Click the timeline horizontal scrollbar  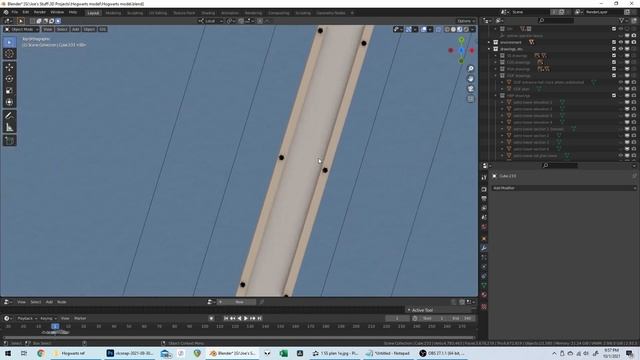pyautogui.click(x=239, y=338)
